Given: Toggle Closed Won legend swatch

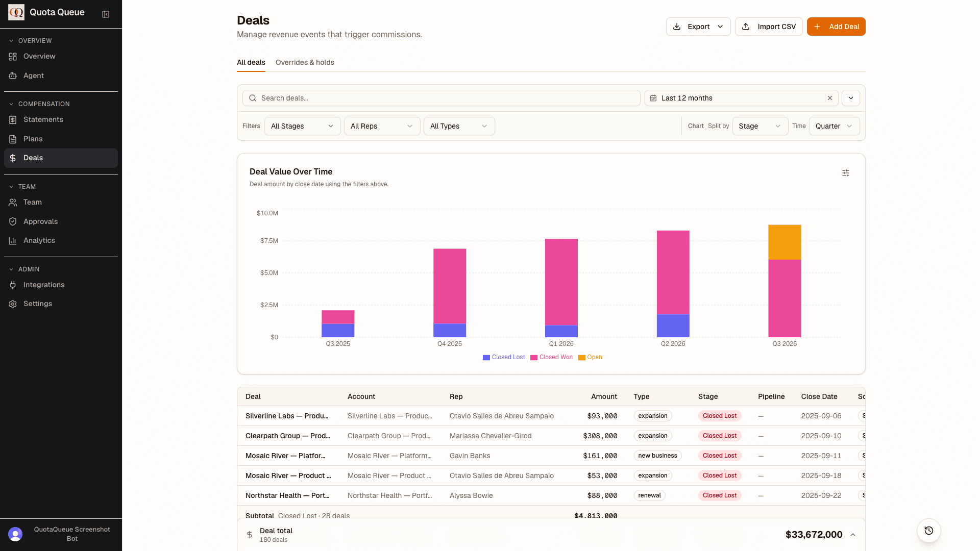Looking at the screenshot, I should pyautogui.click(x=534, y=358).
